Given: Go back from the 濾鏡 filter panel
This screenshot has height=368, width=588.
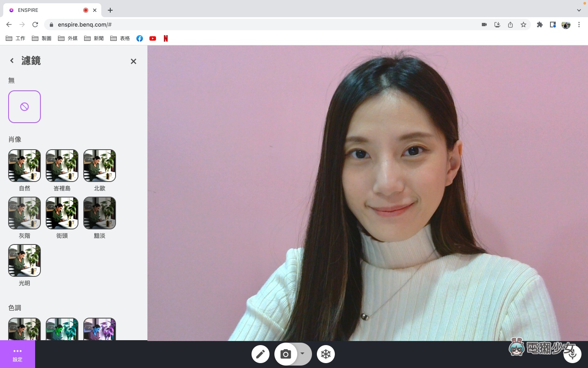Looking at the screenshot, I should pyautogui.click(x=12, y=61).
